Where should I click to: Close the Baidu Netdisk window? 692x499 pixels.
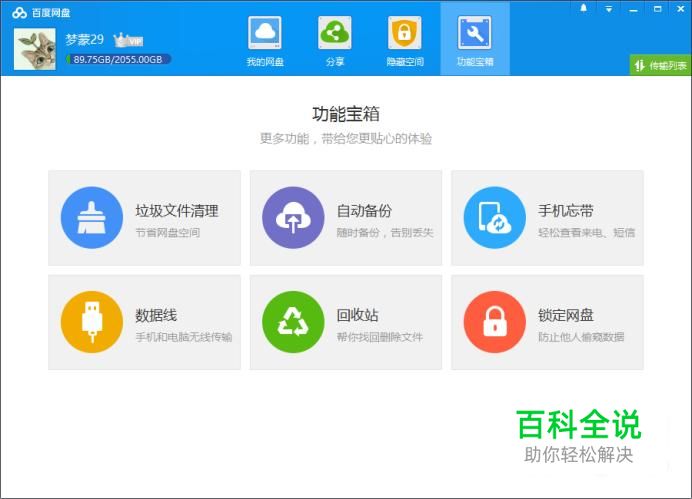click(x=681, y=9)
